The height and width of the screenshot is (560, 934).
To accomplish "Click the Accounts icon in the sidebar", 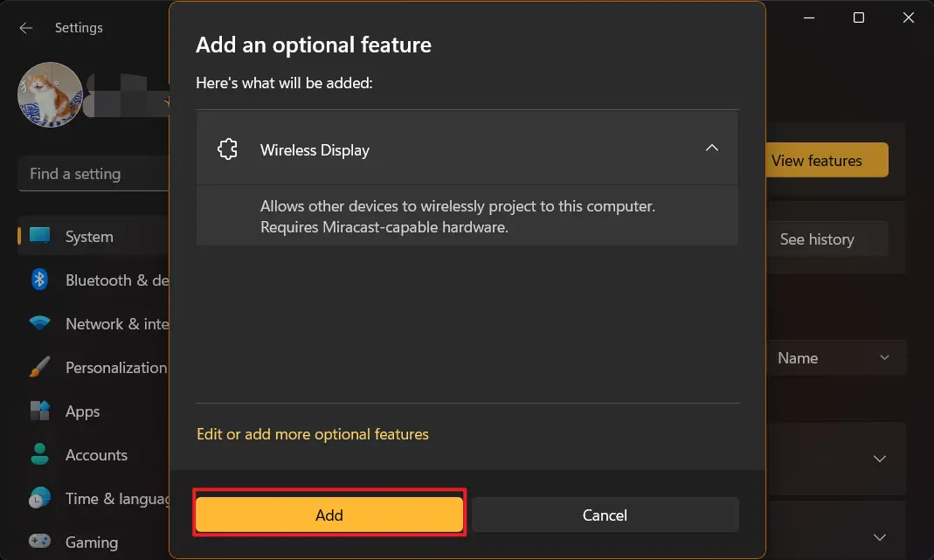I will 40,454.
